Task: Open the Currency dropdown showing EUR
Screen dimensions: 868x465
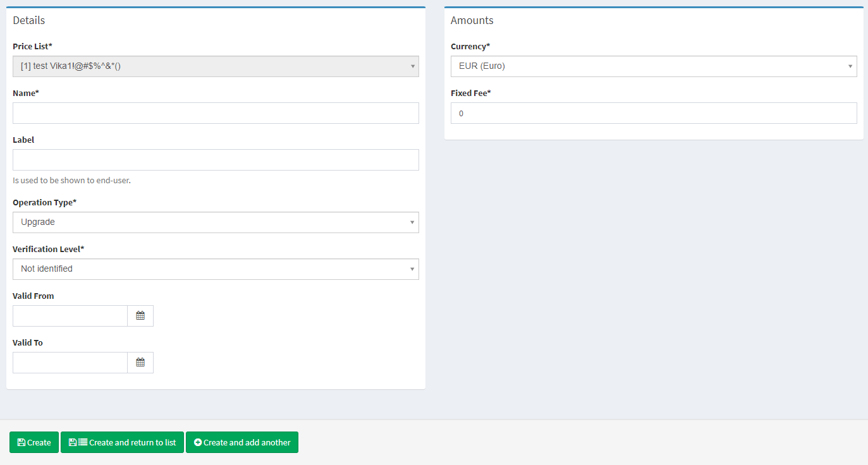Action: [x=653, y=66]
